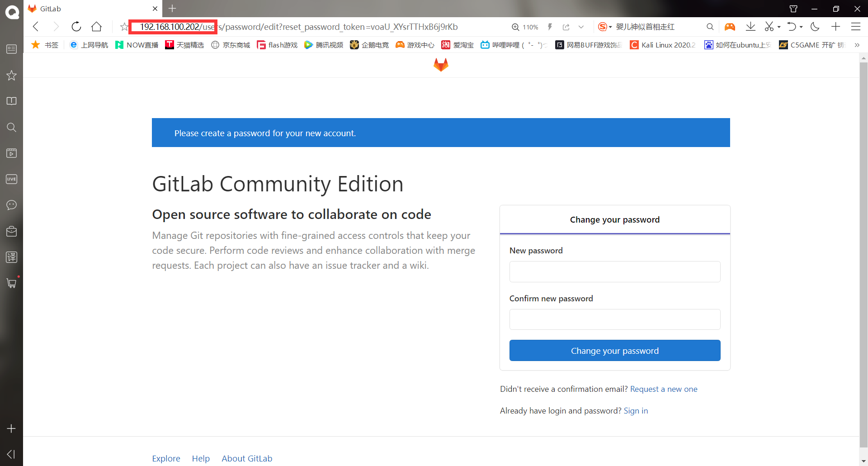Open the flash游戏 bookmark
Viewport: 868px width, 466px height.
pos(277,45)
